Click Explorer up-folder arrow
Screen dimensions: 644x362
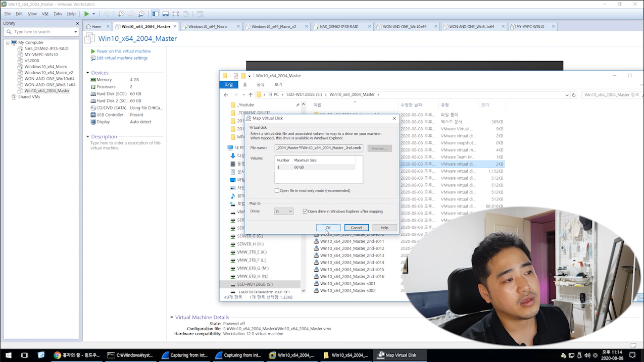[x=251, y=95]
